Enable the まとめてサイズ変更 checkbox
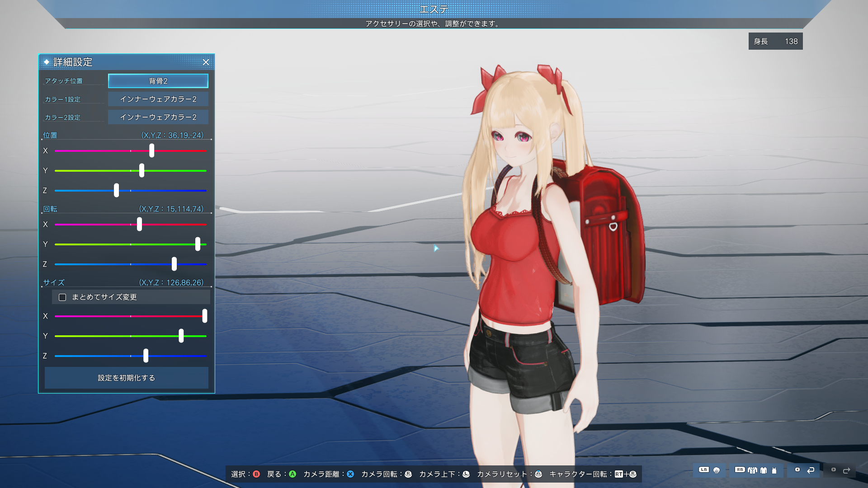This screenshot has height=488, width=868. point(62,297)
